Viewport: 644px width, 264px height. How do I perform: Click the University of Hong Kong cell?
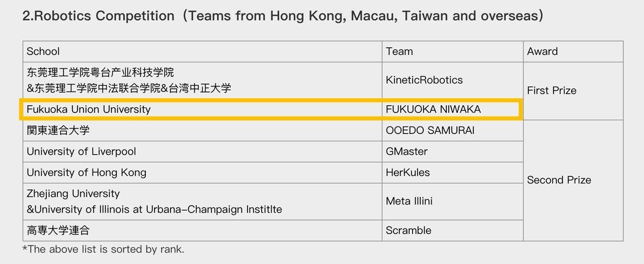(x=87, y=173)
